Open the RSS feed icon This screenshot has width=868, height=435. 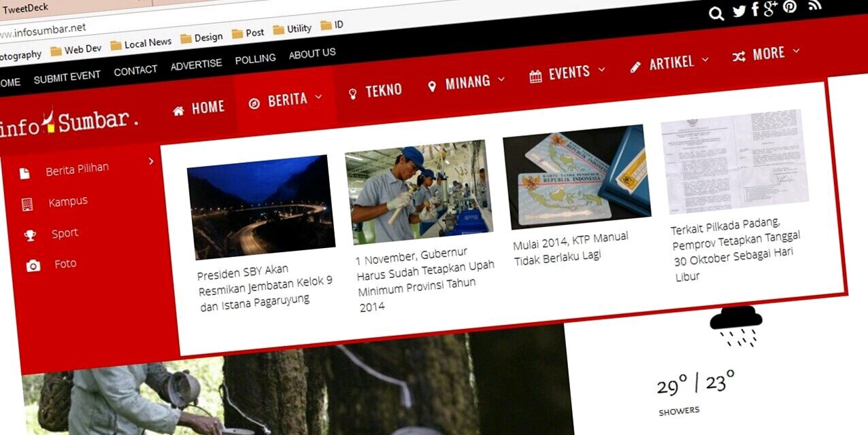815,5
